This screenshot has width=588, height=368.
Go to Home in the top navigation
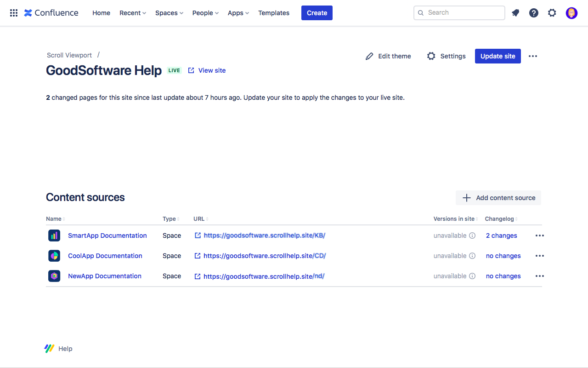[x=101, y=13]
